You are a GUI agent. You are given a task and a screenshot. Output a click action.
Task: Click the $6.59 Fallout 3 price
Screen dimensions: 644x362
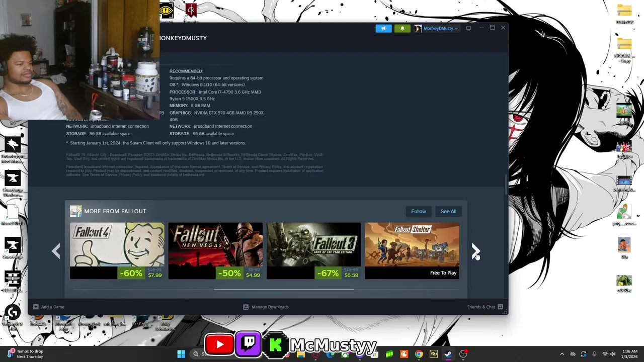[x=351, y=275]
